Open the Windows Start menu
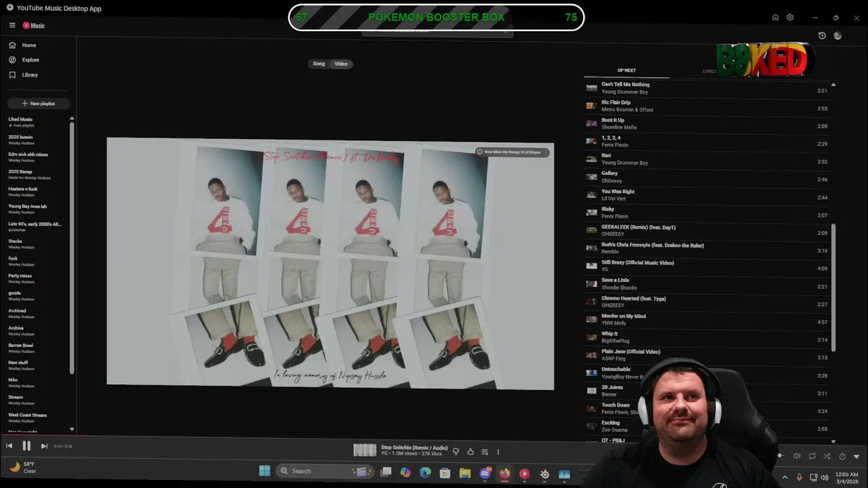 click(x=264, y=471)
